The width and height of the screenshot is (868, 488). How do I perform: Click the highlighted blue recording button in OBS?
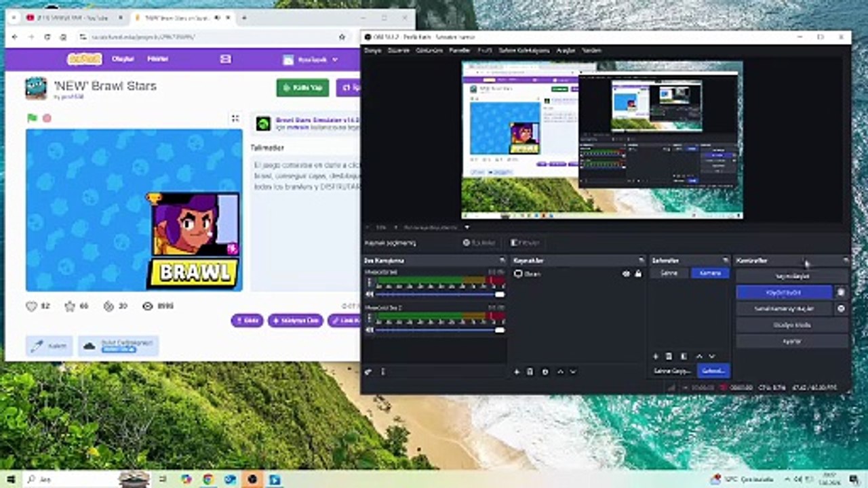[x=784, y=292]
